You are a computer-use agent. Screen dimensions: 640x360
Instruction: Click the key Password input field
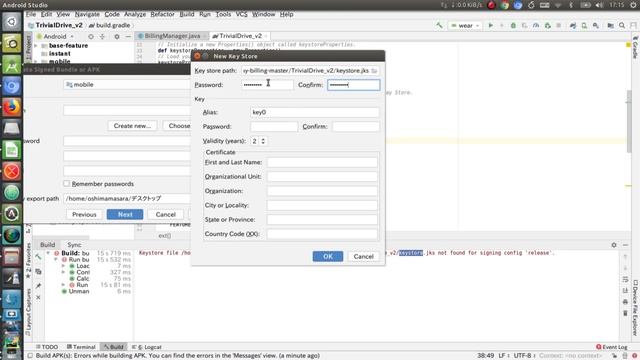click(x=274, y=127)
